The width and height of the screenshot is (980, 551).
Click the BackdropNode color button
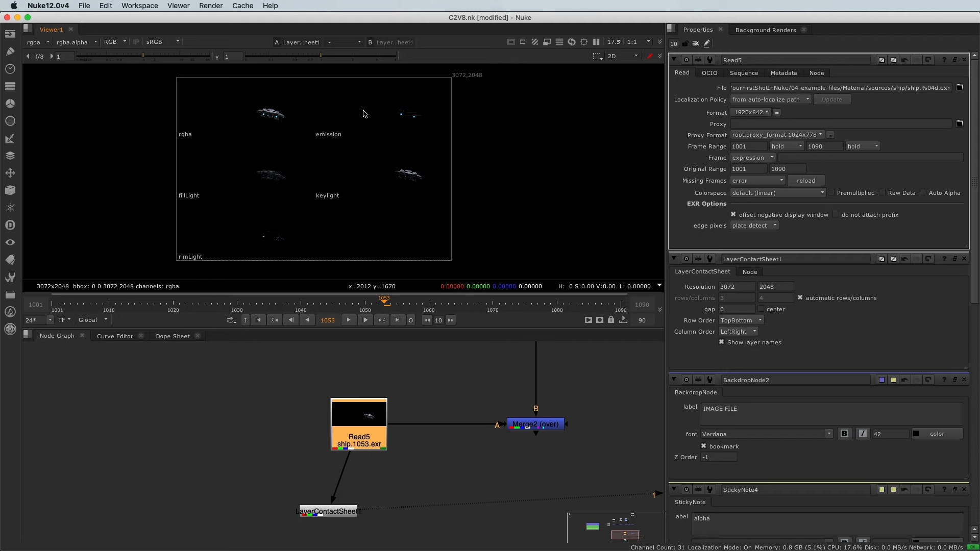point(937,434)
